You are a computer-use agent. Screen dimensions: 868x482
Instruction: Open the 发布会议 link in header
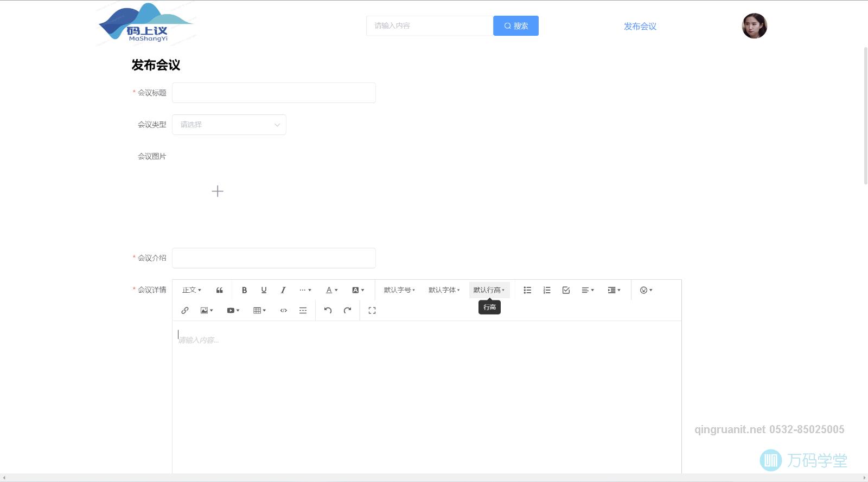coord(640,26)
